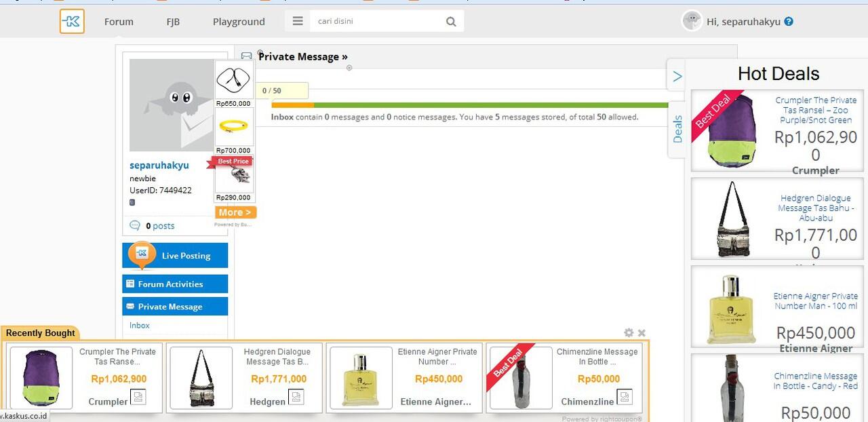Open the Inbox link
Viewport: 868px width, 422px height.
140,325
